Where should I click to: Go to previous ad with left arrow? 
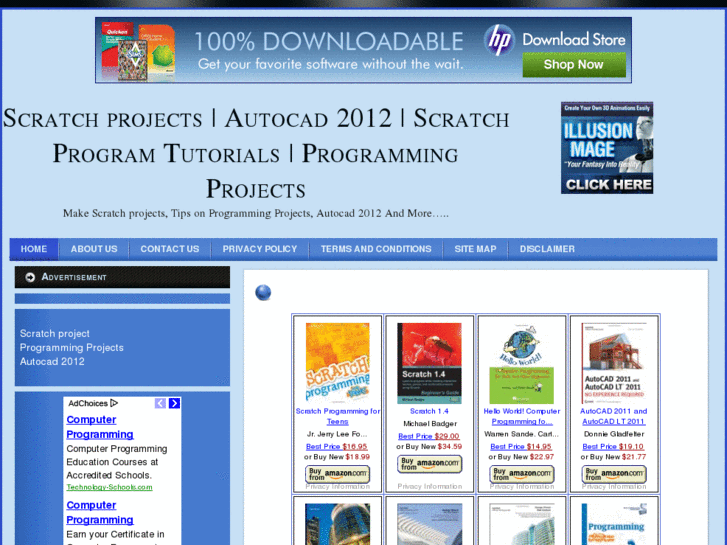coord(160,403)
